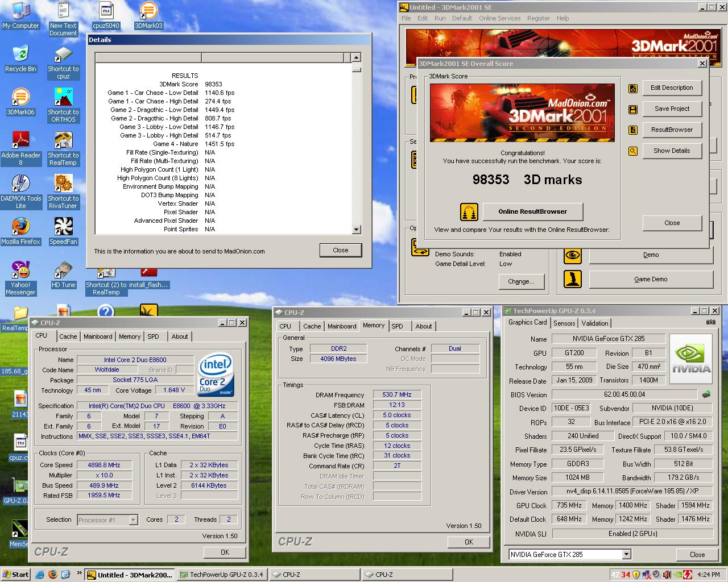
Task: Launch Adobe Reader 8 icon
Action: tap(20, 149)
